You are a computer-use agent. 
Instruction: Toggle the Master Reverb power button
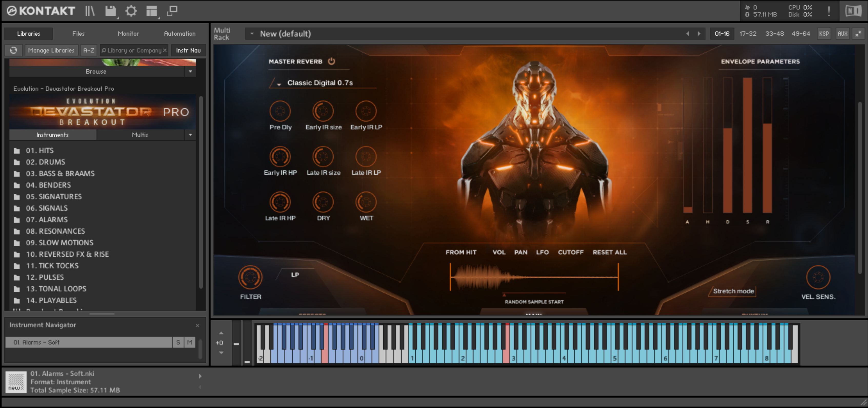click(332, 62)
